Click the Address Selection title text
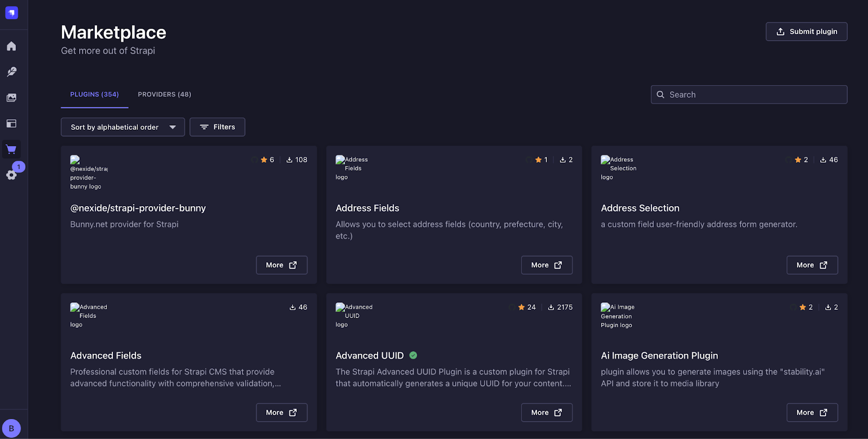 [640, 208]
